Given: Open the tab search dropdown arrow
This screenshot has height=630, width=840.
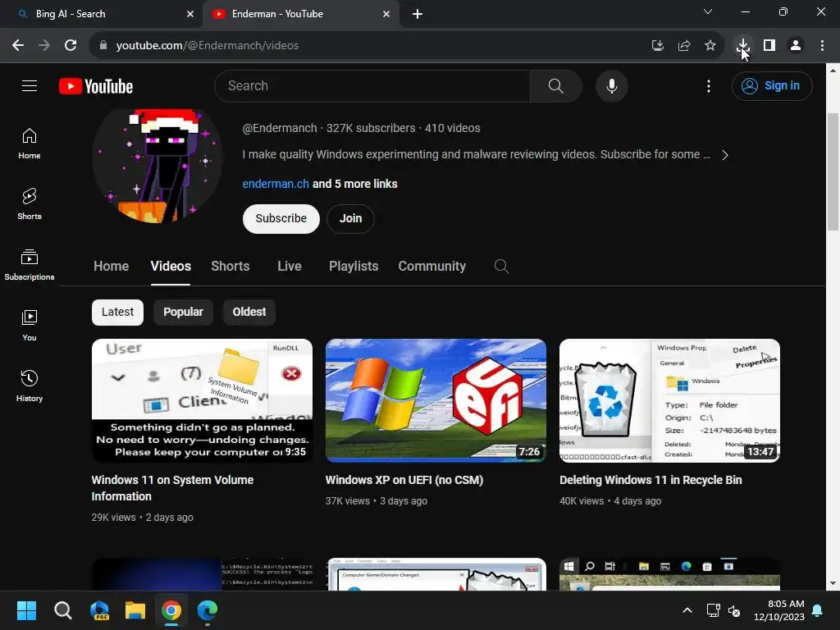Looking at the screenshot, I should [x=708, y=11].
